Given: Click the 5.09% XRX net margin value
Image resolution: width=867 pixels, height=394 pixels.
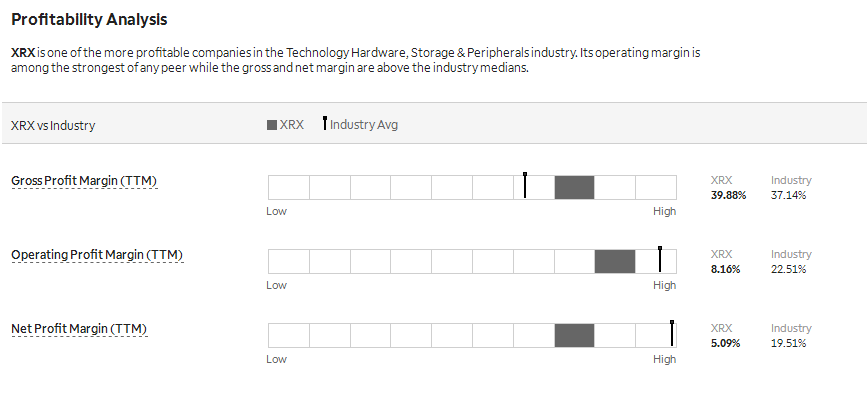Looking at the screenshot, I should click(725, 343).
